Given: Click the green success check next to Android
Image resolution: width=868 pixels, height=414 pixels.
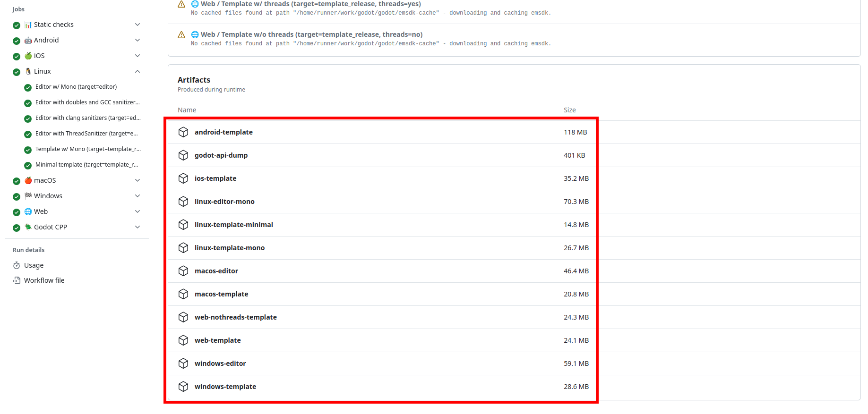Looking at the screenshot, I should 17,41.
